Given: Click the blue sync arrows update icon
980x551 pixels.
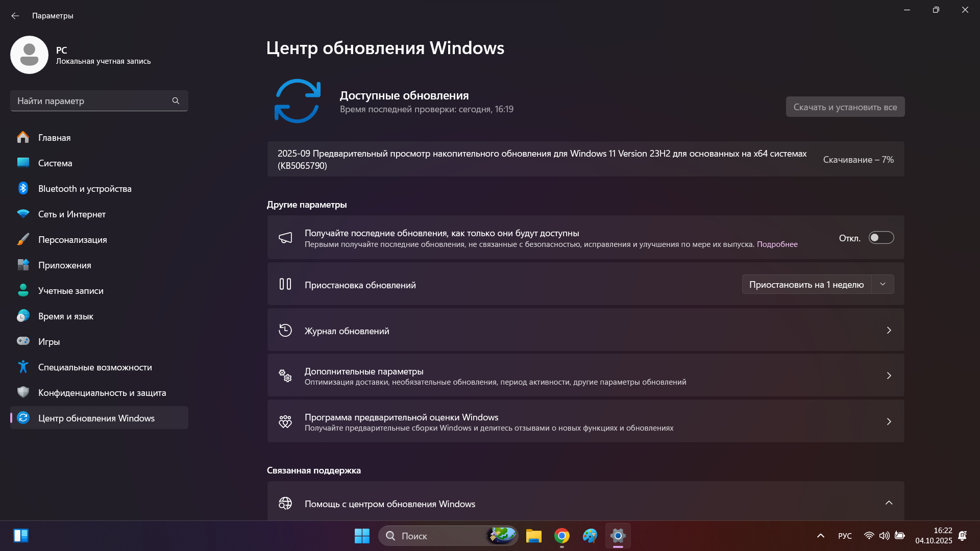Looking at the screenshot, I should pyautogui.click(x=297, y=101).
